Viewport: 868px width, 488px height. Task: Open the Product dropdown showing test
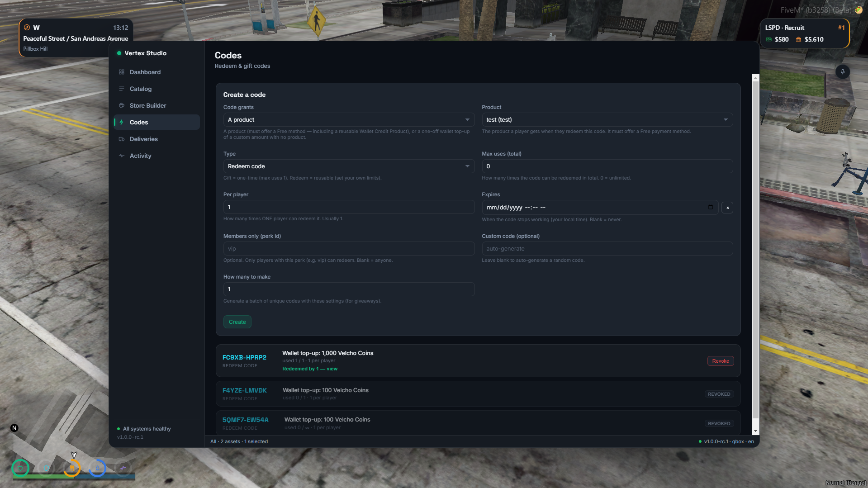(607, 120)
